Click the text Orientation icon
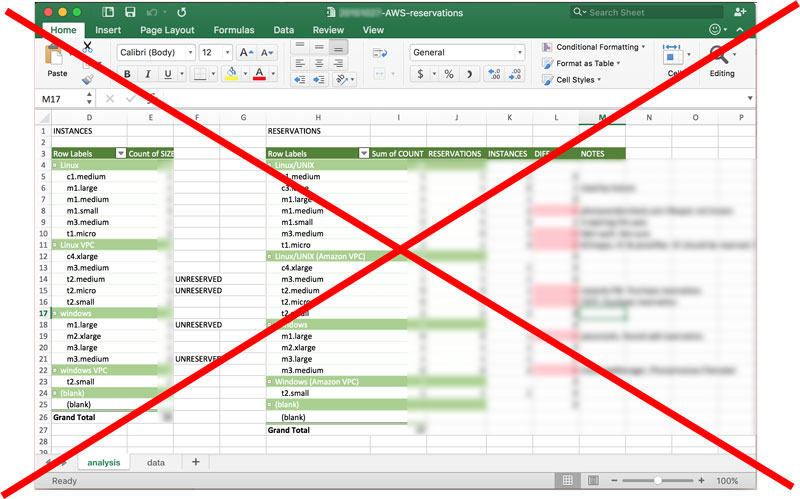 point(341,80)
